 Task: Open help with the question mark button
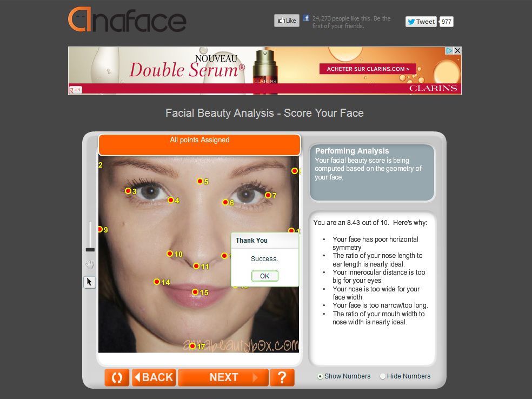[282, 377]
